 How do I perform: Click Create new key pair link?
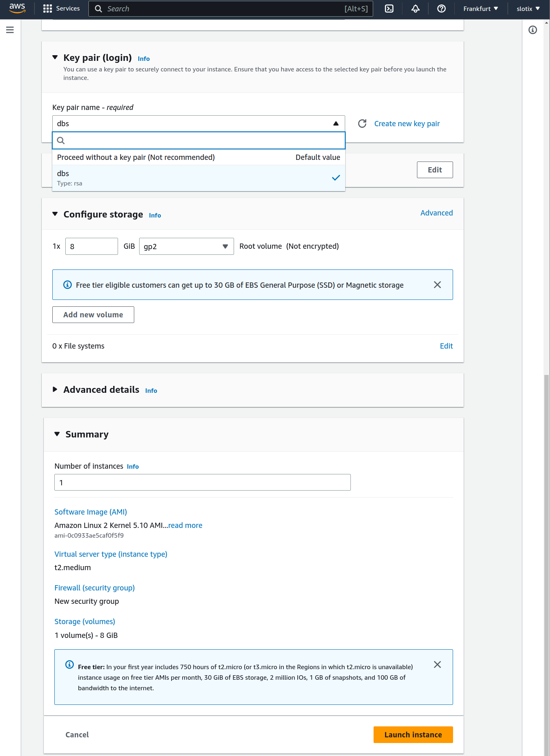click(x=407, y=123)
